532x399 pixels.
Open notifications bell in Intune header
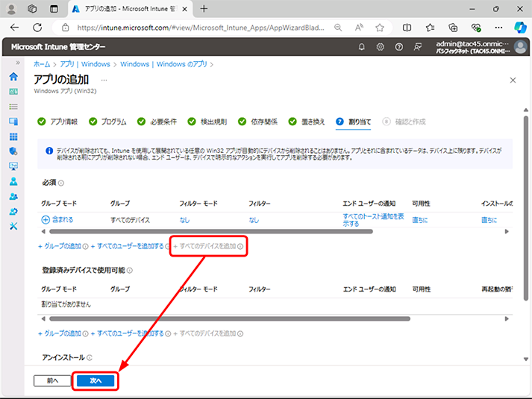pyautogui.click(x=362, y=47)
